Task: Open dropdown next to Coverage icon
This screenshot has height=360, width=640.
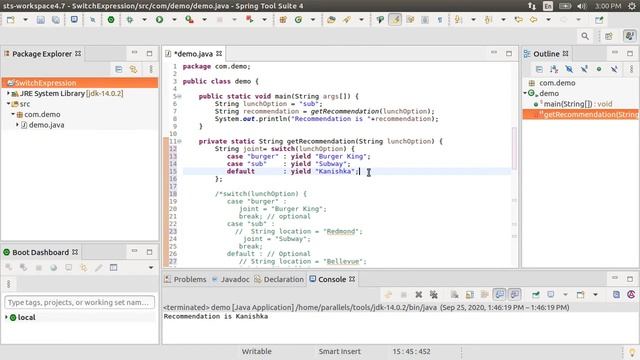Action: pos(204,20)
